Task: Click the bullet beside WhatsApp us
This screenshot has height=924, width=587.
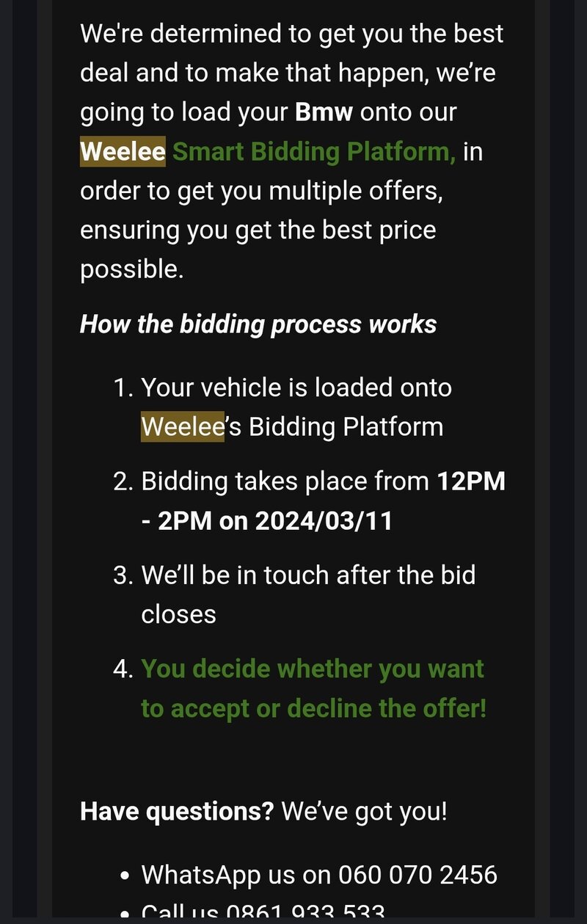Action: click(125, 876)
